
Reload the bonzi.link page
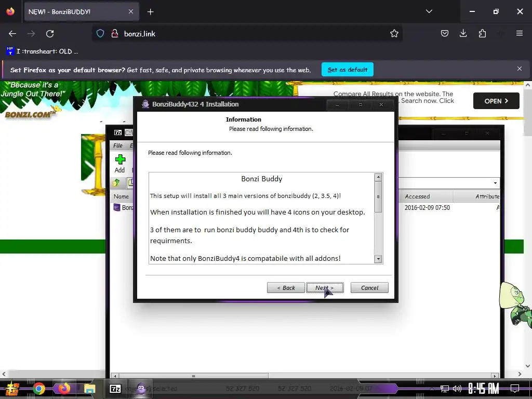pos(50,34)
